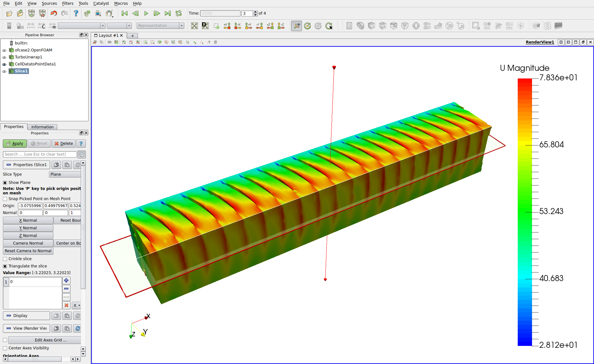Click the Z Normal button

[28, 236]
